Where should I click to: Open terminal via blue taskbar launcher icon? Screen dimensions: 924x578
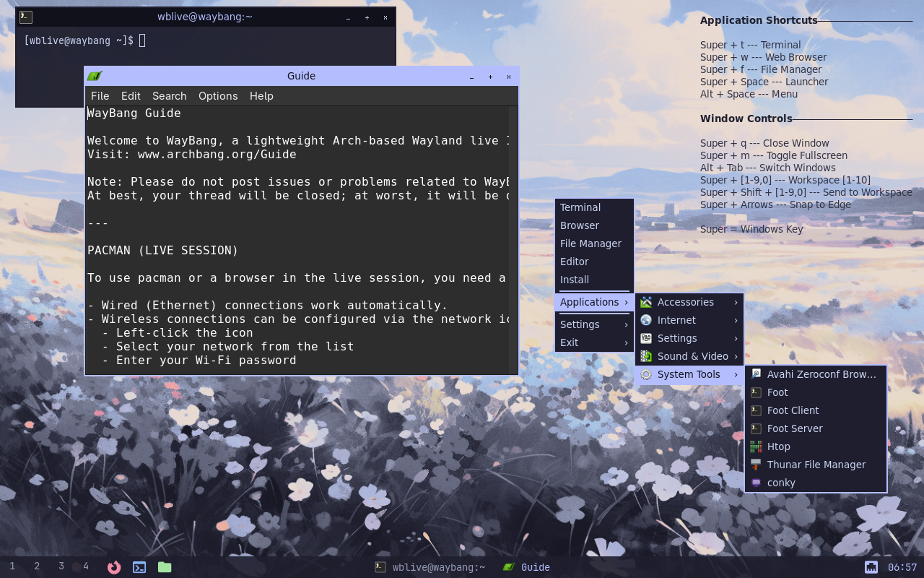click(x=139, y=567)
